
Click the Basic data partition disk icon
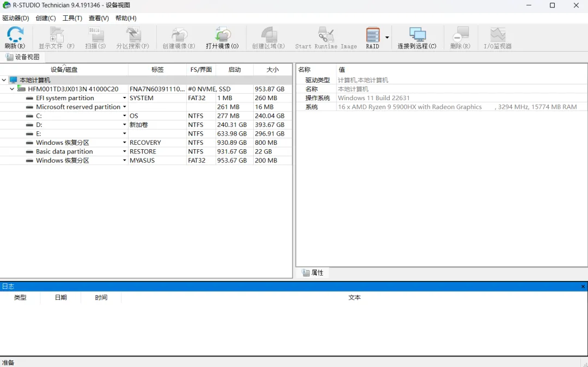coord(29,151)
